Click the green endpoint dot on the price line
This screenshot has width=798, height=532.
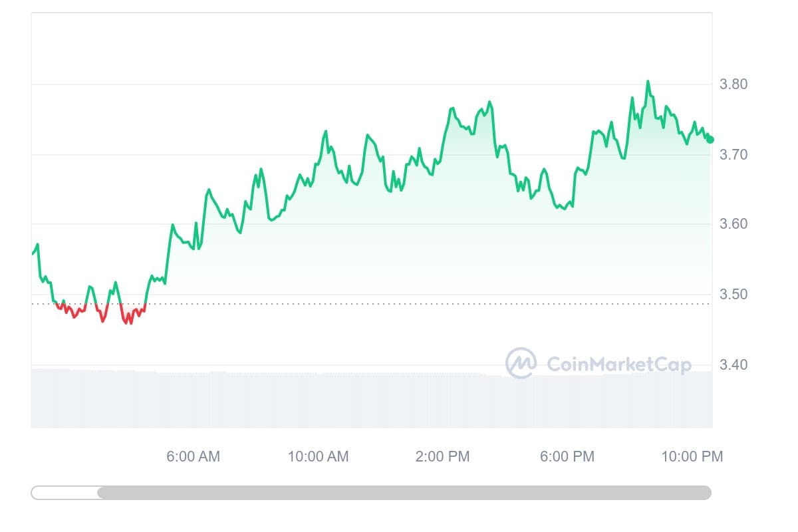point(710,139)
